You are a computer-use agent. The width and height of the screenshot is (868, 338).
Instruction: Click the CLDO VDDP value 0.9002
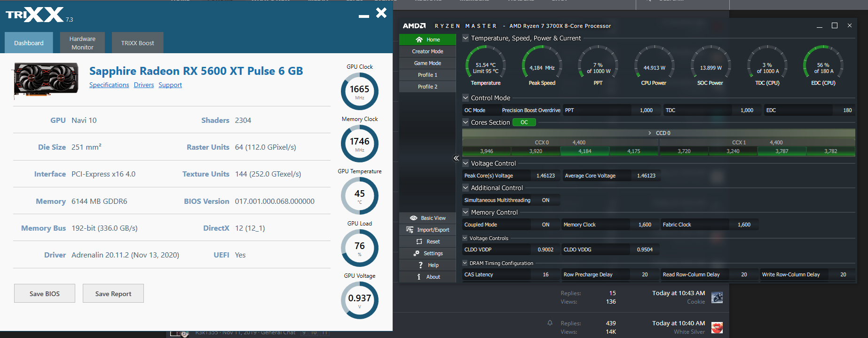pyautogui.click(x=545, y=249)
